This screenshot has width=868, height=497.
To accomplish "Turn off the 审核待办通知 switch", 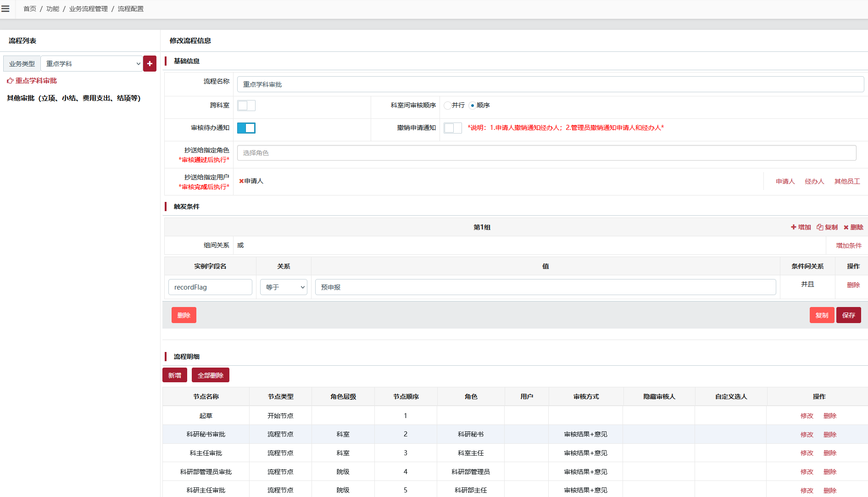I will coord(246,128).
